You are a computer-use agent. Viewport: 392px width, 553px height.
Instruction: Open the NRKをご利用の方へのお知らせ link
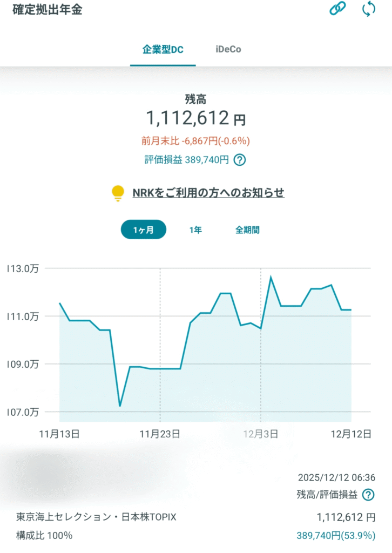pos(208,193)
